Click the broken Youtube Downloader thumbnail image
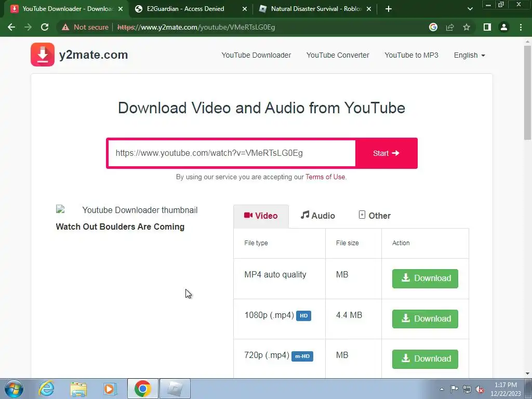This screenshot has height=399, width=532. tap(127, 210)
